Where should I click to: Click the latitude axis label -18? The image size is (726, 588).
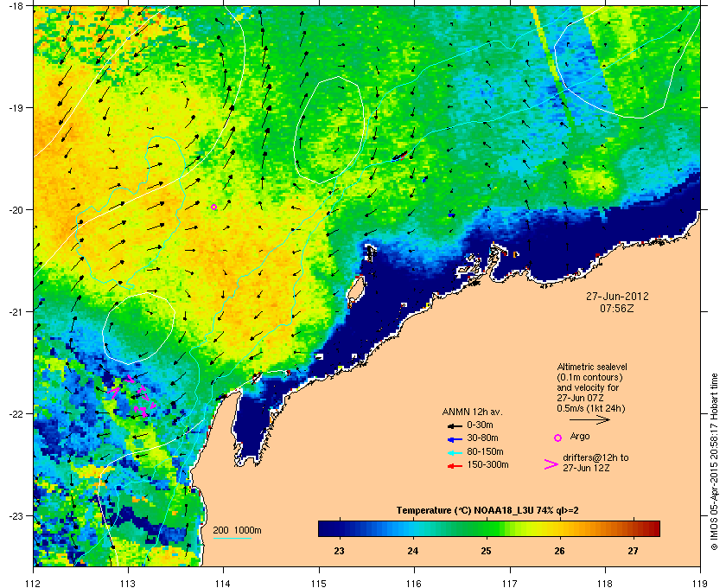(x=16, y=5)
